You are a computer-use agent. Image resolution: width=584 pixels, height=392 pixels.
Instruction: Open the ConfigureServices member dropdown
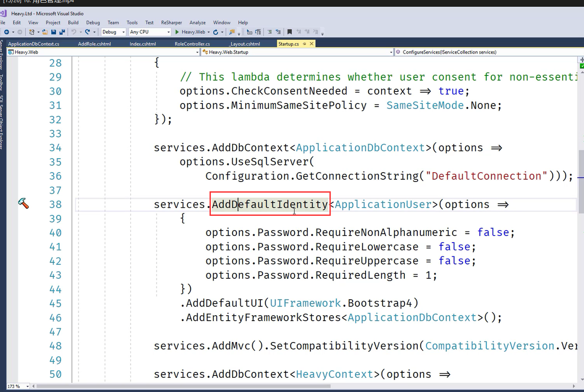[x=579, y=52]
